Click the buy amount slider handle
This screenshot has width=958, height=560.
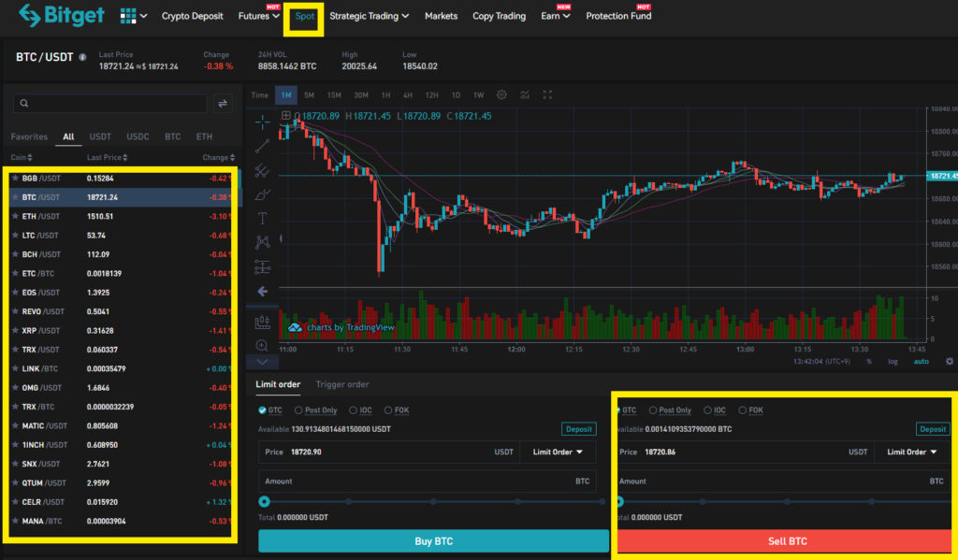coord(264,501)
